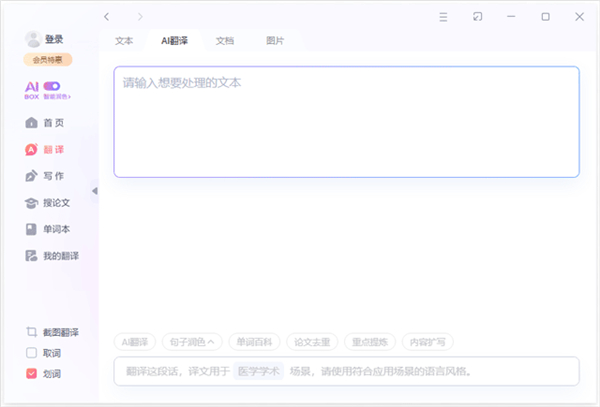Switch to the 图片 tab

pyautogui.click(x=275, y=41)
